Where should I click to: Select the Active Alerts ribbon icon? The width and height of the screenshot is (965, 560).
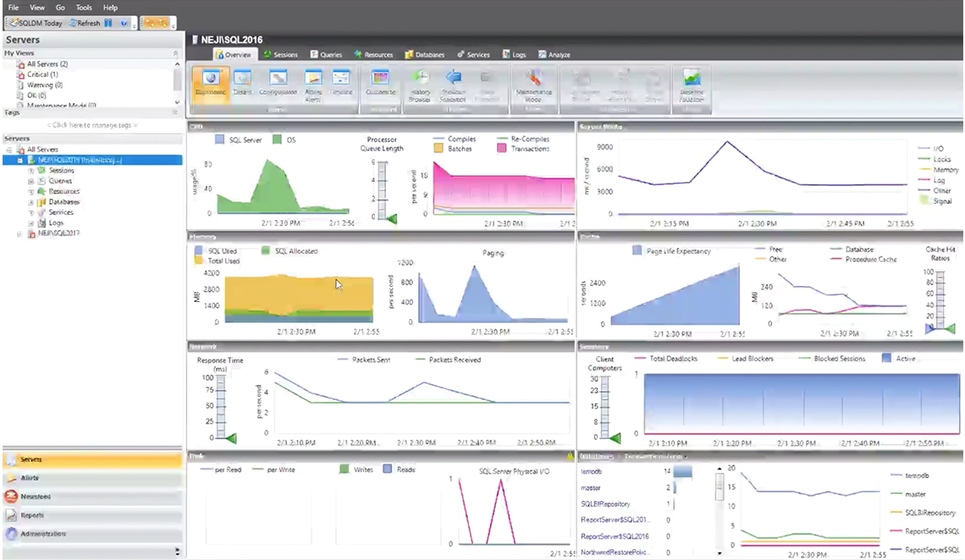click(313, 84)
